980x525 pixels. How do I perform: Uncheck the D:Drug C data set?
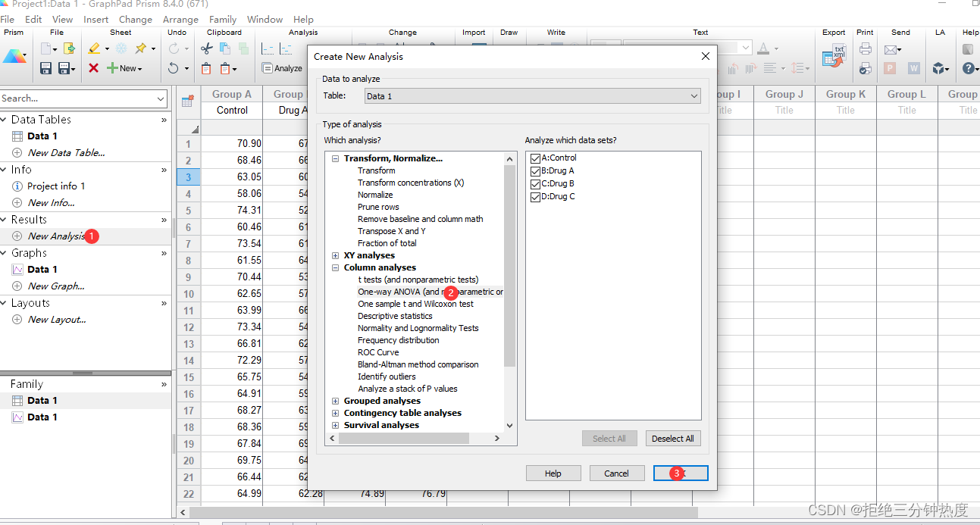(536, 196)
